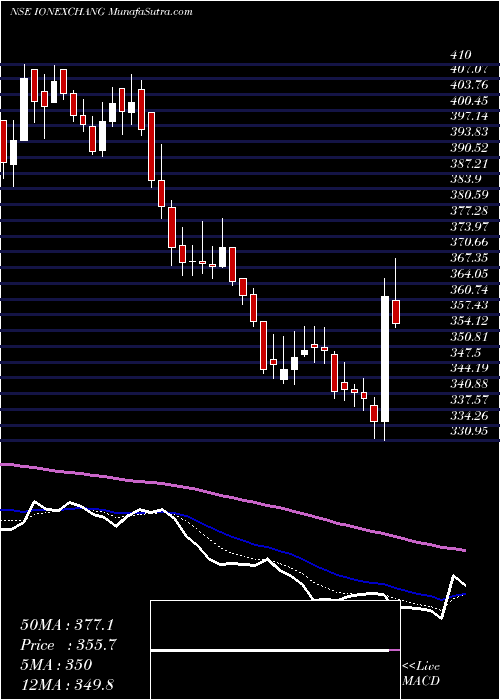Click the 387.21 price axis label

(x=468, y=163)
